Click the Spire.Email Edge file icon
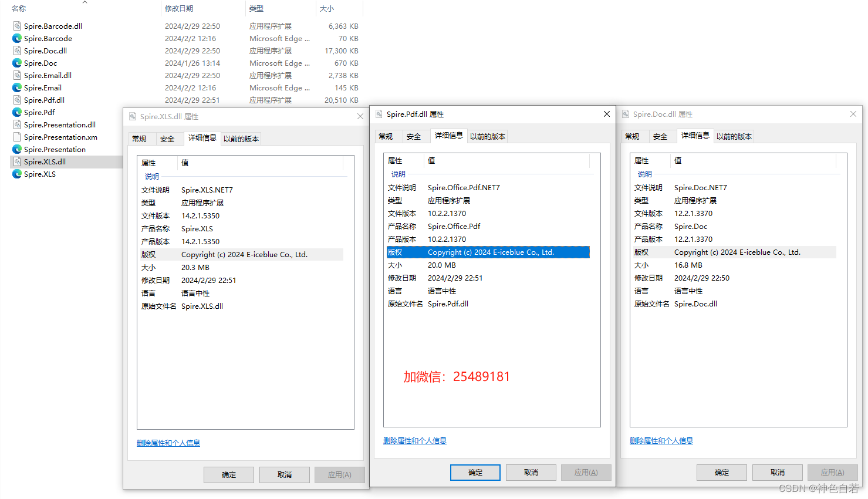Viewport: 868px width, 499px height. 17,87
